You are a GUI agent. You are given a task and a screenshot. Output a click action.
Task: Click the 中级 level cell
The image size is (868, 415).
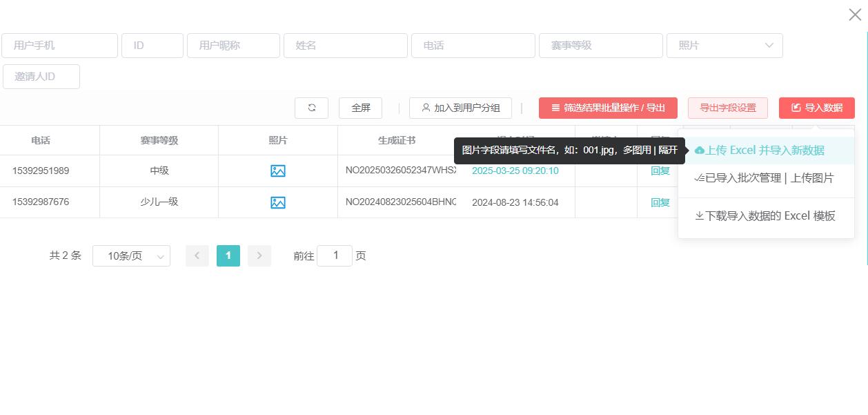(x=159, y=171)
